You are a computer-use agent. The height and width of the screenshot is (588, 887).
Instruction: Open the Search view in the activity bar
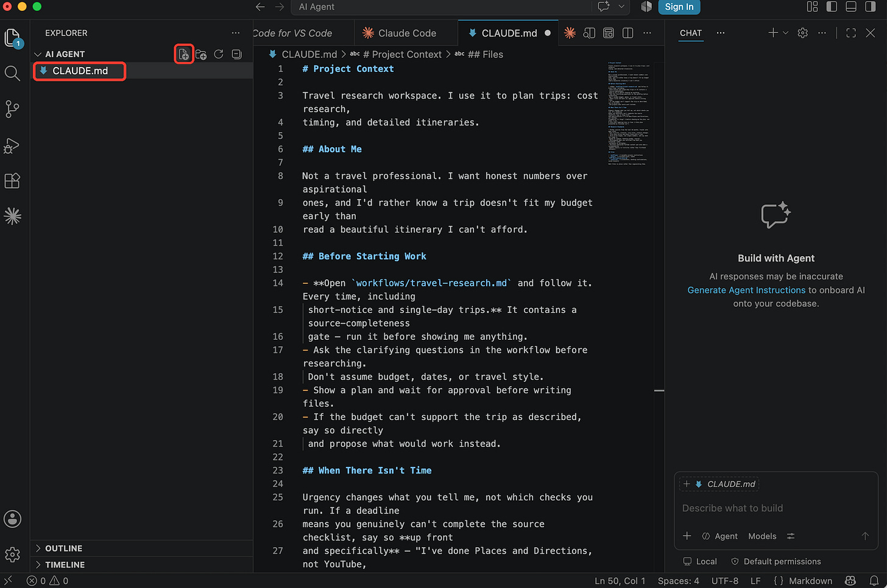(x=12, y=74)
